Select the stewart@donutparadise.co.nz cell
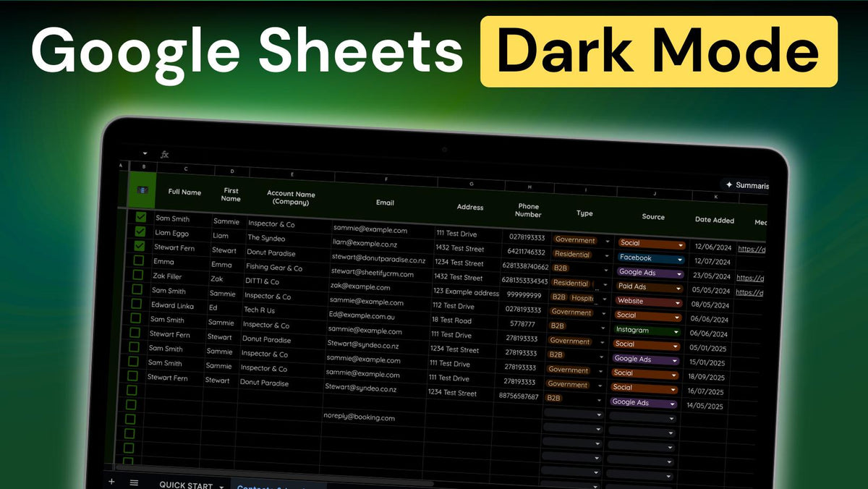This screenshot has height=489, width=868. (378, 258)
